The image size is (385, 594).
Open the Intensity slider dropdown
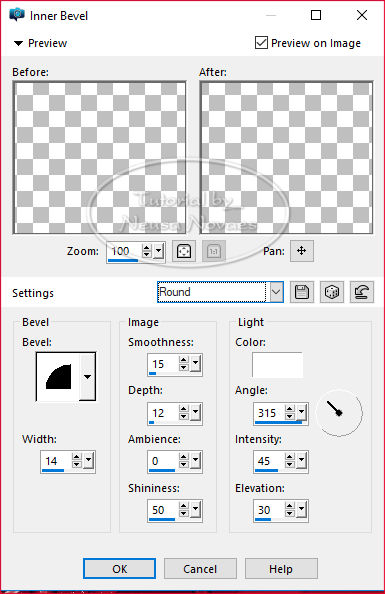[x=301, y=461]
